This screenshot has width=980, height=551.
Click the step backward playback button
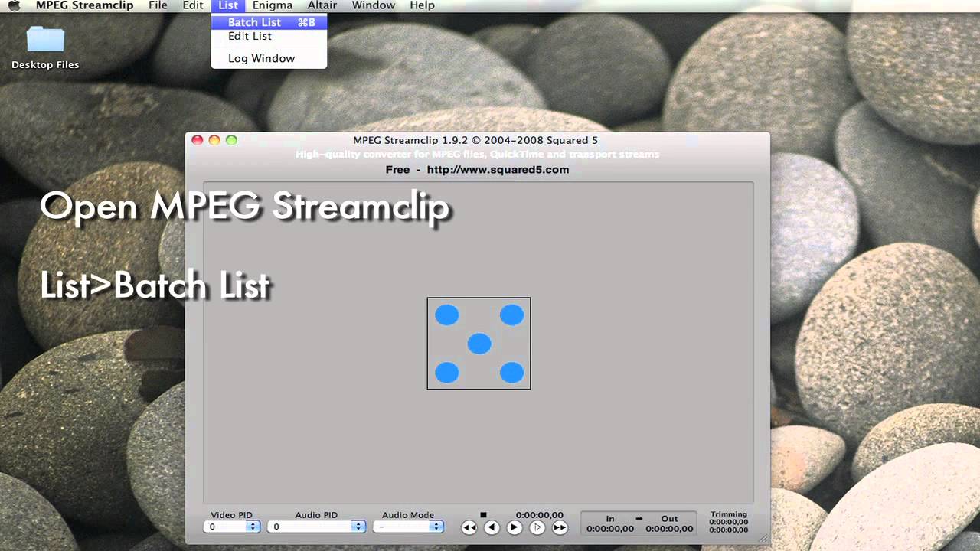point(492,527)
